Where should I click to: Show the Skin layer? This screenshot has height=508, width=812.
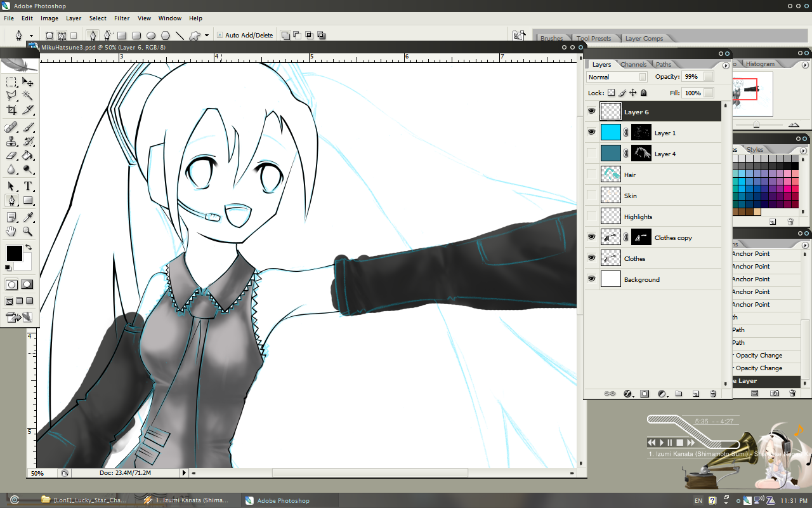[x=592, y=196]
